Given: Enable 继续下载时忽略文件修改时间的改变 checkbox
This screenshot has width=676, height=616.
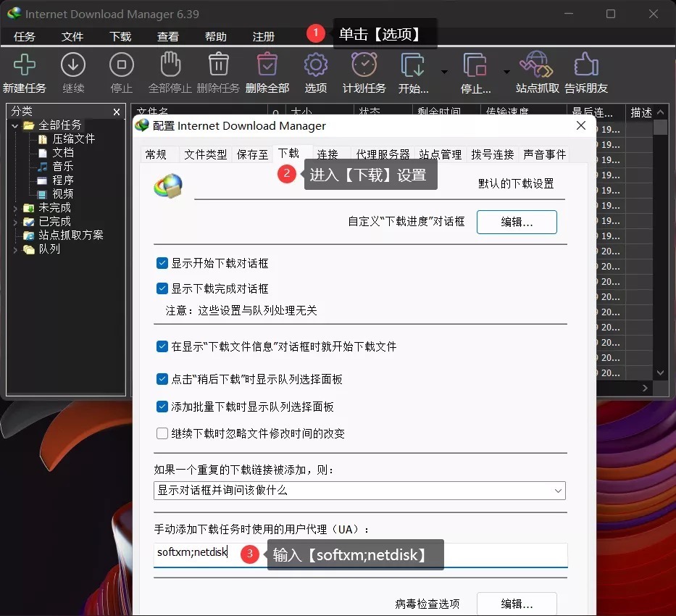Looking at the screenshot, I should (162, 433).
